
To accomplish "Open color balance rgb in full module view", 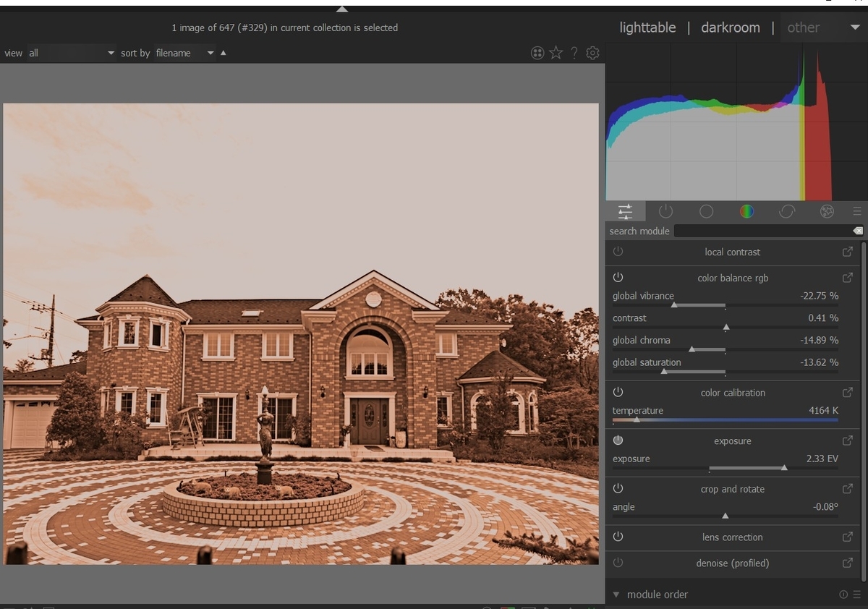I will click(x=847, y=278).
